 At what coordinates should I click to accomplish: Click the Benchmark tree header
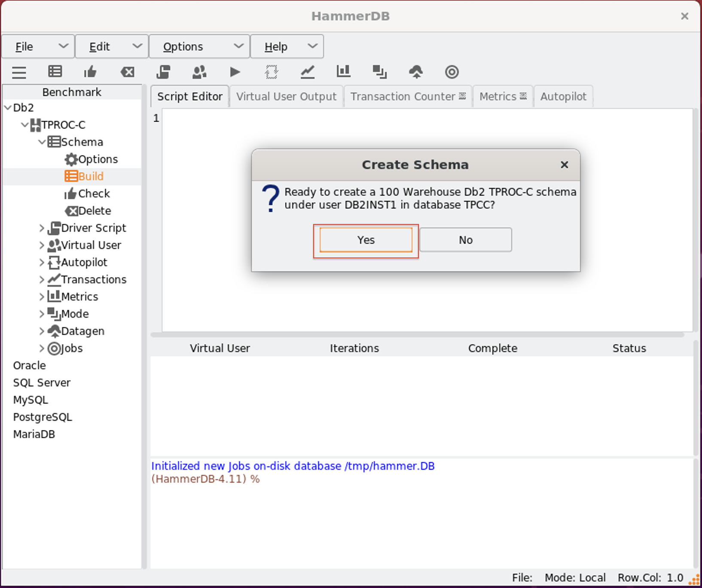pos(72,92)
